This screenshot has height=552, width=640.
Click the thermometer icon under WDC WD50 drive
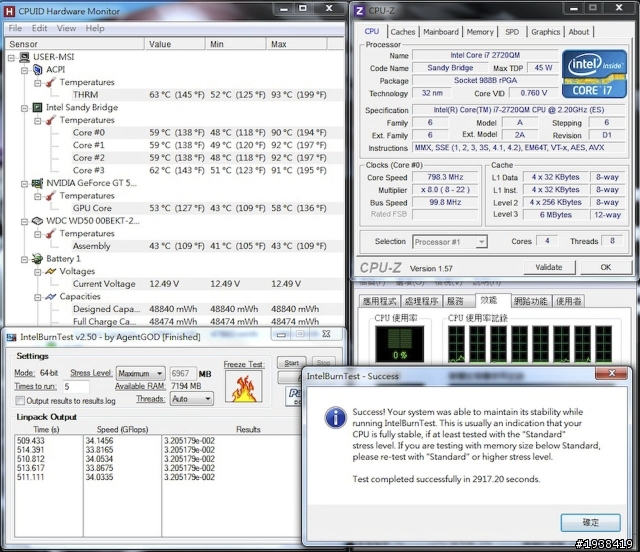[51, 234]
